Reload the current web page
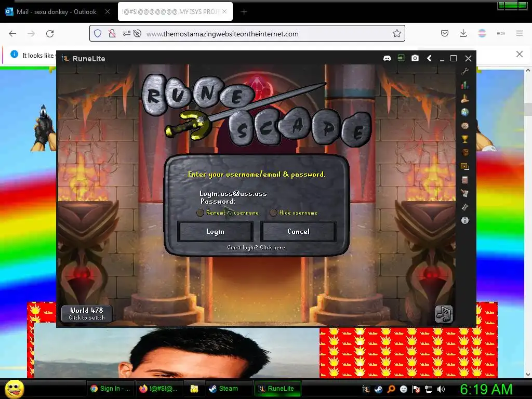This screenshot has height=399, width=532. (x=50, y=34)
